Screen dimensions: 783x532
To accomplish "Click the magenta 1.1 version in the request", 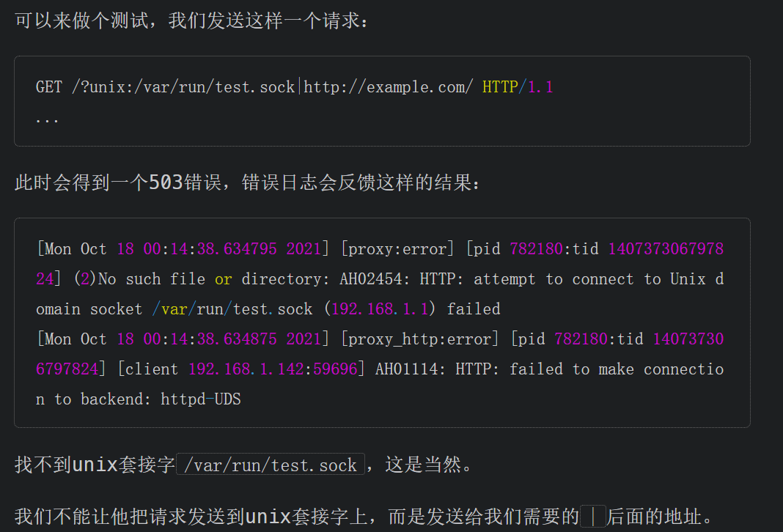I will point(541,87).
